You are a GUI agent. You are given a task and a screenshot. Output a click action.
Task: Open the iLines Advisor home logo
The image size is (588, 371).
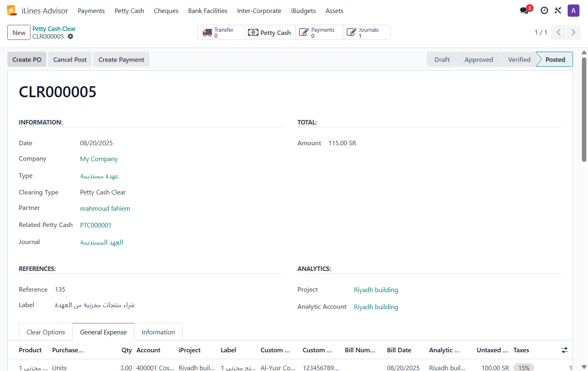click(12, 11)
